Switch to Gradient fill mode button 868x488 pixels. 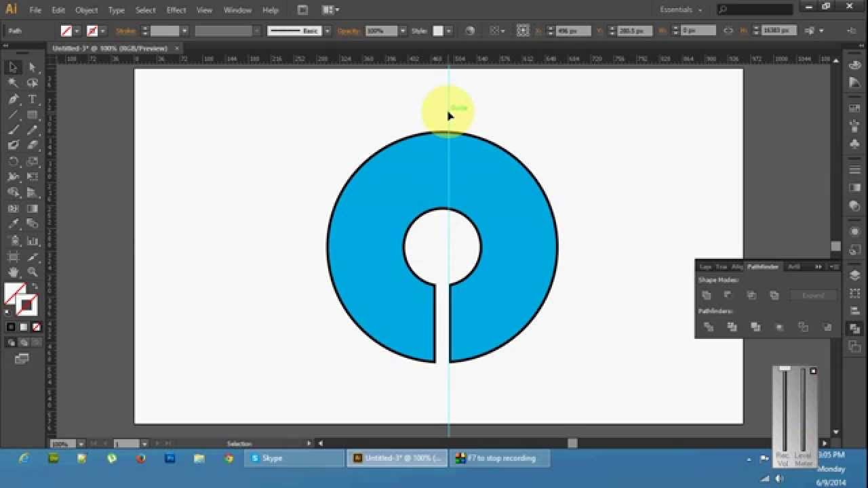click(x=24, y=327)
